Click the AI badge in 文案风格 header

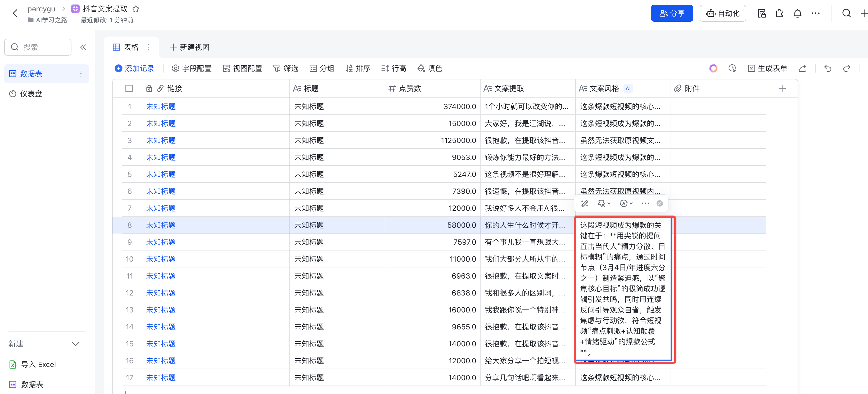pyautogui.click(x=628, y=88)
